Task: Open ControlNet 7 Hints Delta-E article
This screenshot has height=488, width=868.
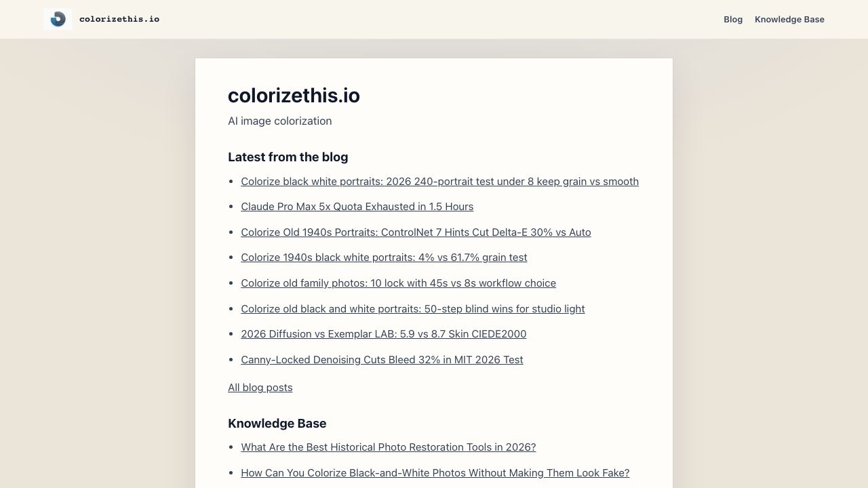Action: click(416, 232)
